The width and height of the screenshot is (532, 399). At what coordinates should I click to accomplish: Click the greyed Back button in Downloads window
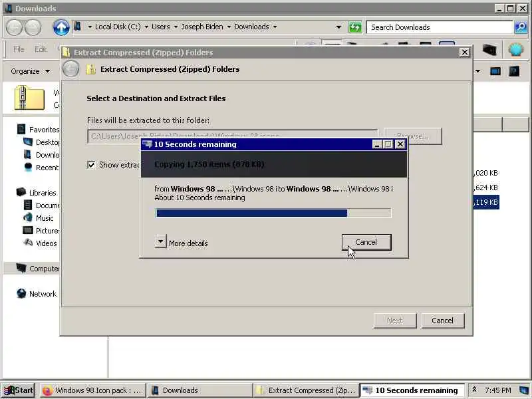[14, 27]
